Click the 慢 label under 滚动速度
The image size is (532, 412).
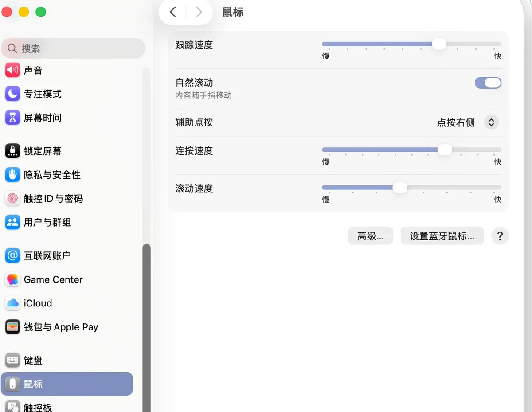(x=326, y=200)
